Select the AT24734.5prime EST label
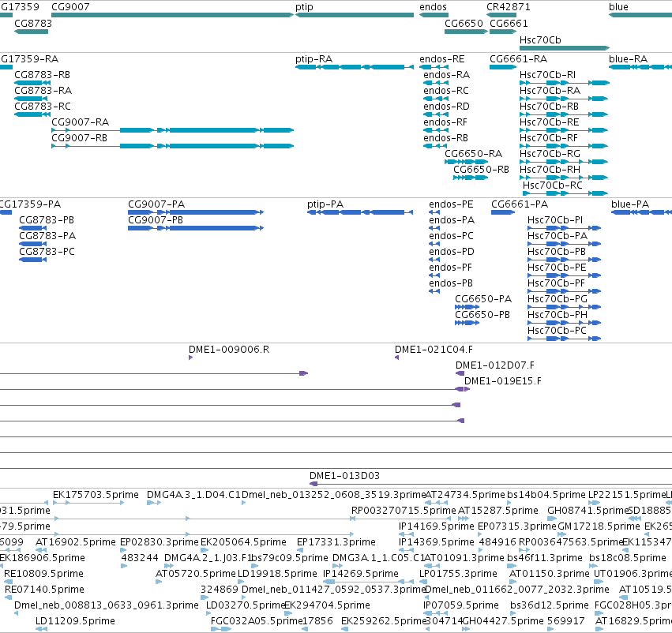This screenshot has width=672, height=633. click(x=465, y=495)
